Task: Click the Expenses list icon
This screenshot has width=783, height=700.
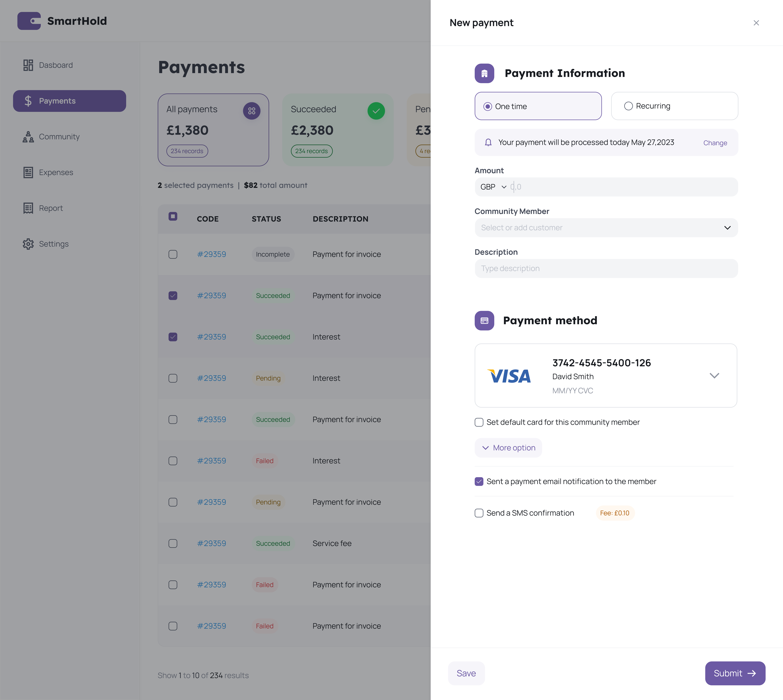Action: (x=28, y=172)
